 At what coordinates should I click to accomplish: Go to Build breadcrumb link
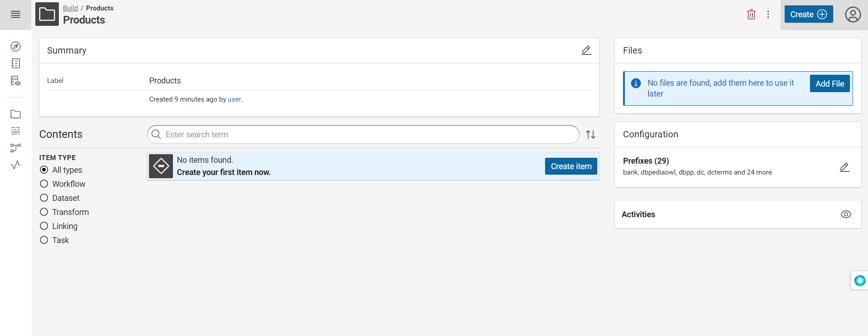[x=70, y=8]
